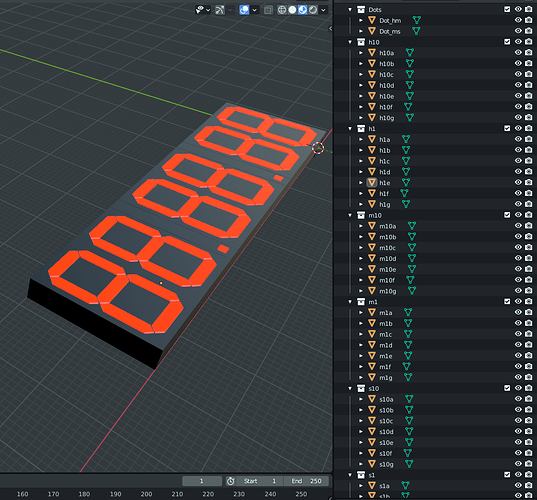Collapse the sidebar arrow at viewport edge

tap(330, 28)
